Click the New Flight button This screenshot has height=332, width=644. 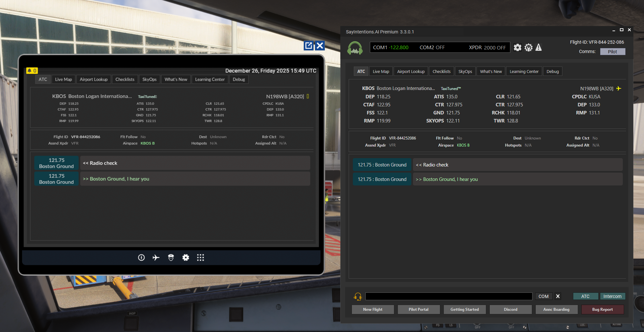click(373, 310)
